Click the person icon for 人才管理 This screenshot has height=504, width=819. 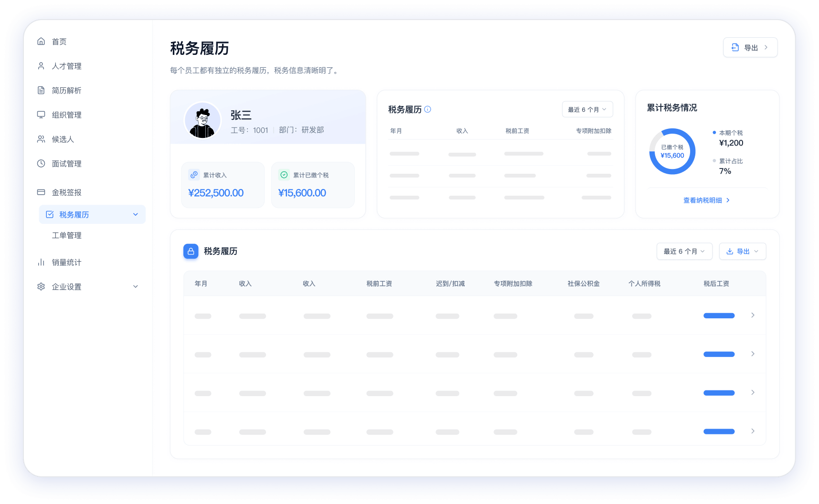tap(41, 66)
